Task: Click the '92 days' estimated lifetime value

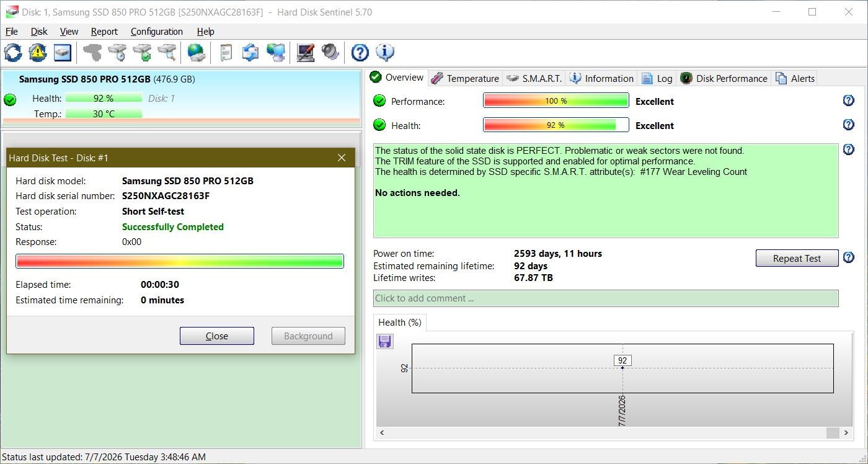Action: point(531,265)
